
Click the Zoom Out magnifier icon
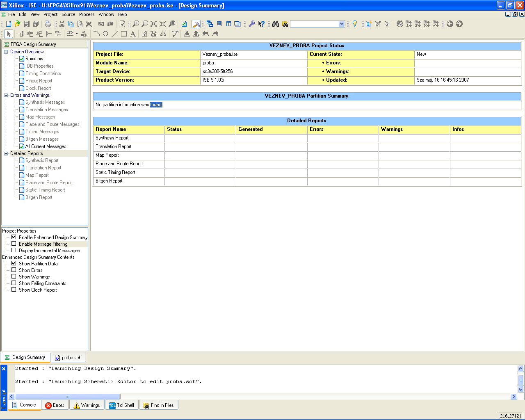(145, 24)
